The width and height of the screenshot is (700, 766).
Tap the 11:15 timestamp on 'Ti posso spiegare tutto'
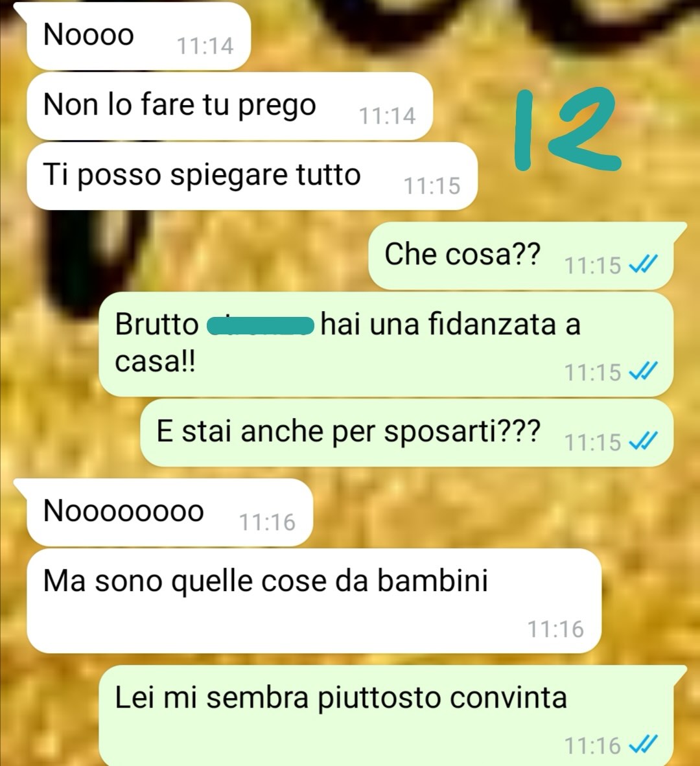[x=432, y=185]
